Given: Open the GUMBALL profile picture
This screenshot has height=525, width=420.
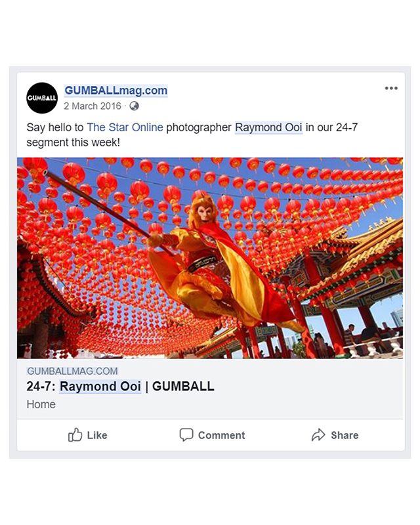Looking at the screenshot, I should click(42, 98).
